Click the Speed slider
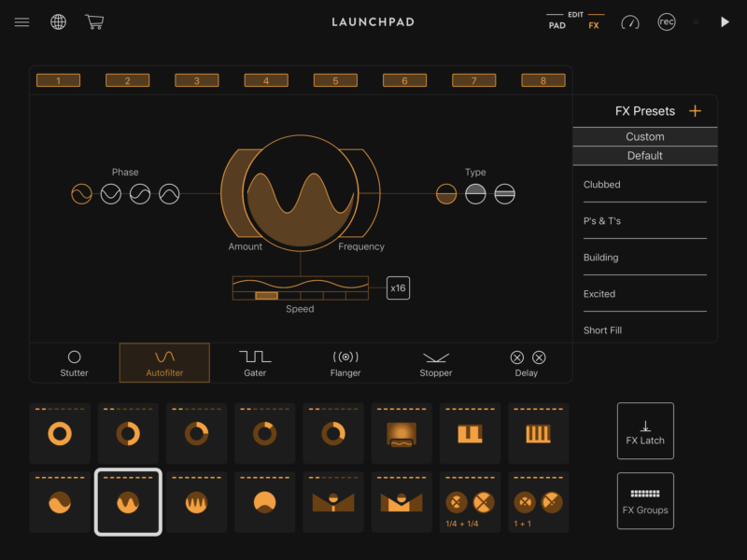The width and height of the screenshot is (747, 560). click(x=301, y=295)
